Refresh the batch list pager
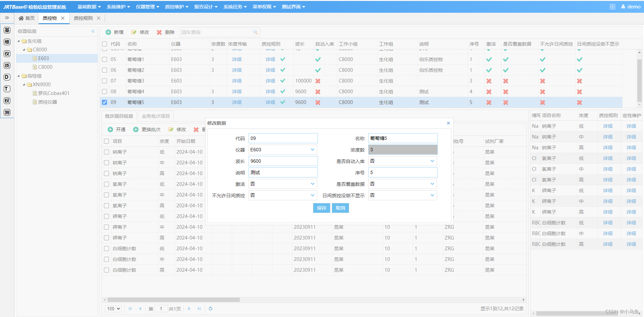Viewport: 644px width, 317px height. coord(211,309)
